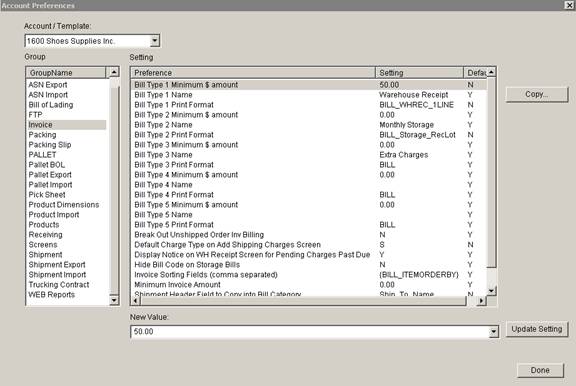Close the Account Preferences window
This screenshot has height=386, width=576.
(569, 5)
